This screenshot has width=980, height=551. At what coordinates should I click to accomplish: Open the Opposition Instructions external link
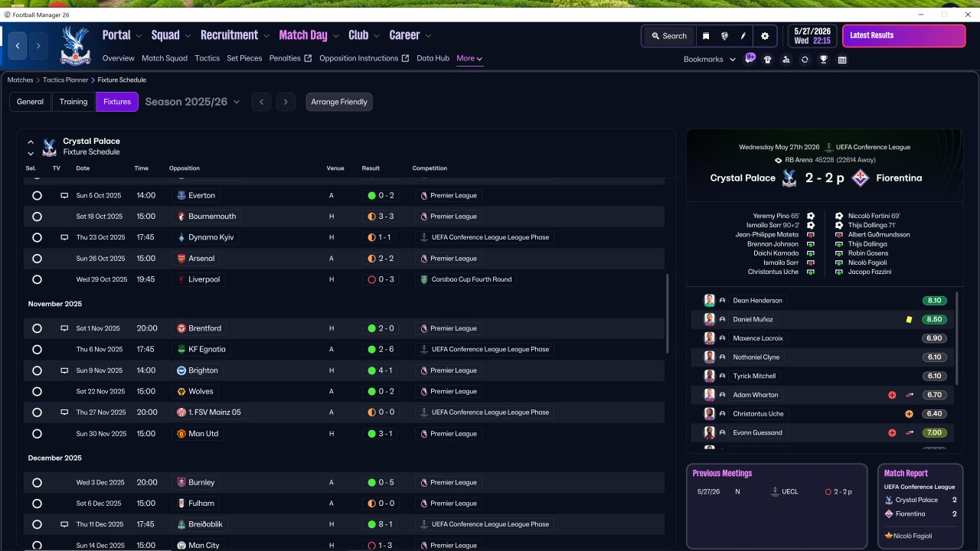click(364, 59)
